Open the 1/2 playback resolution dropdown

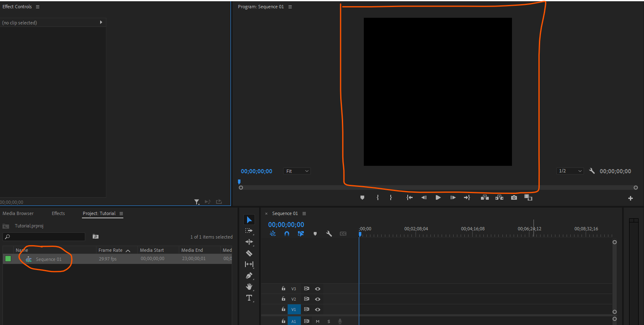[x=570, y=171]
